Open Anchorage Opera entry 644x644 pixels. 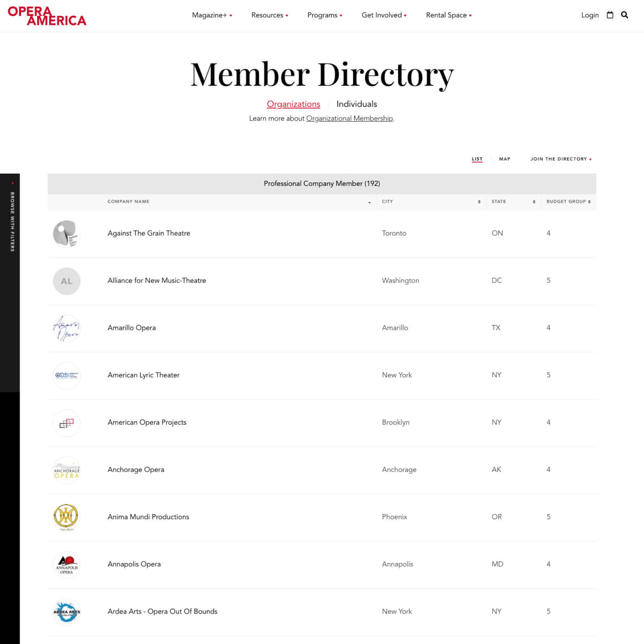(x=136, y=469)
